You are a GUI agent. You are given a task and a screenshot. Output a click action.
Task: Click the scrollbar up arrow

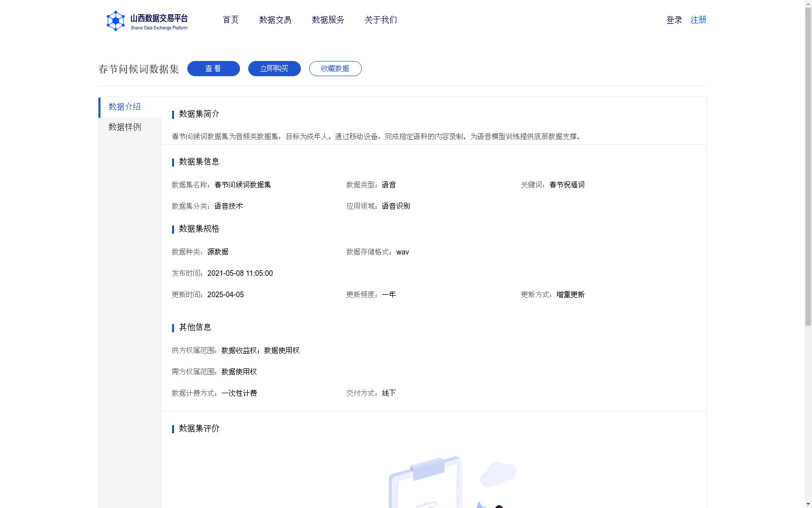pyautogui.click(x=808, y=4)
